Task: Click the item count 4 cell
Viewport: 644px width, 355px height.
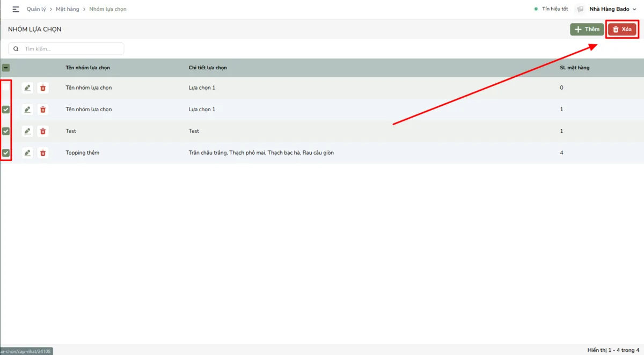Action: pos(562,153)
